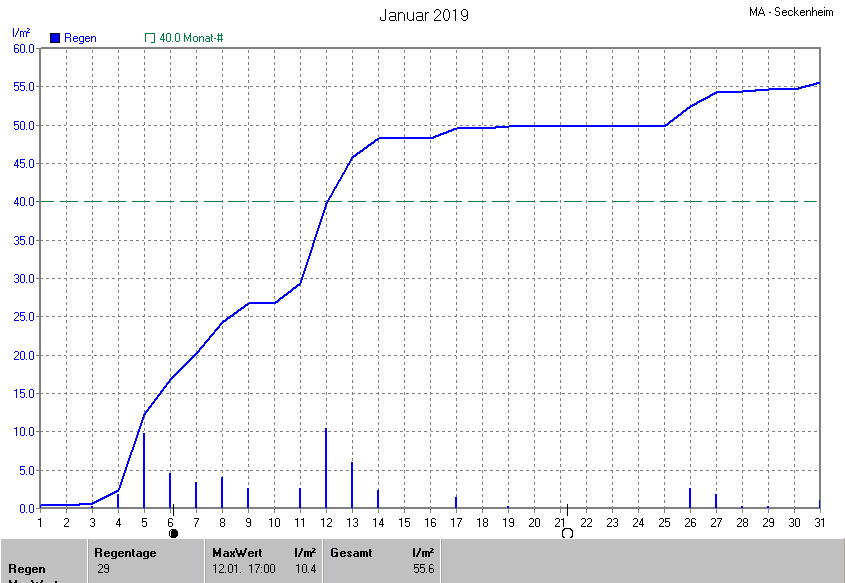
Task: Click the full moon icon below day 21
Action: (567, 534)
